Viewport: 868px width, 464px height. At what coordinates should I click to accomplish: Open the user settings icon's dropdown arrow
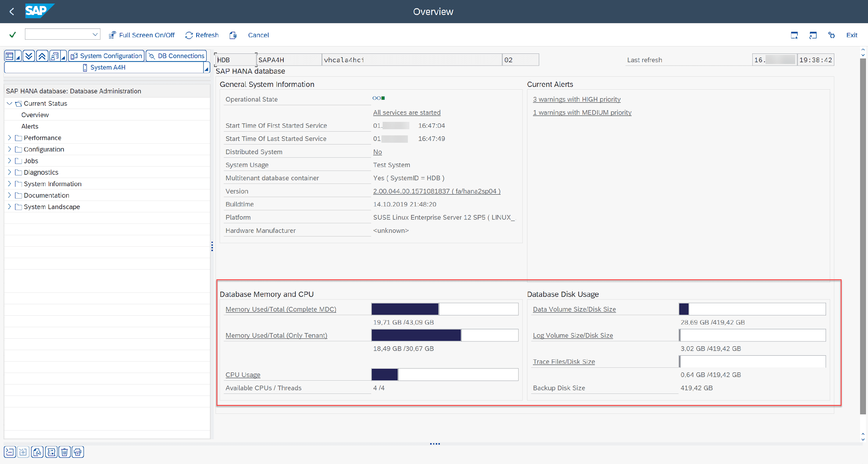[63, 56]
